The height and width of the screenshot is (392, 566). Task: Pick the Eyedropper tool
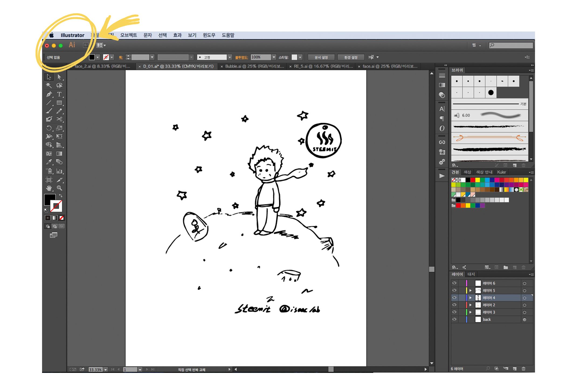pyautogui.click(x=49, y=162)
